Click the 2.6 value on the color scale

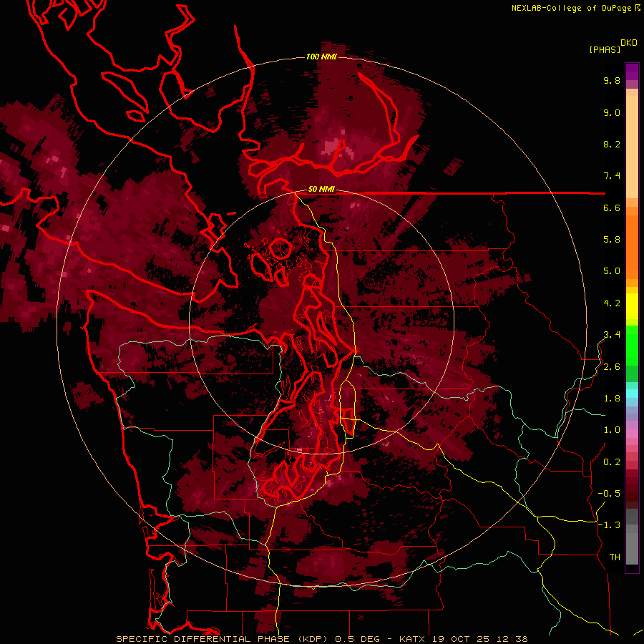click(612, 367)
